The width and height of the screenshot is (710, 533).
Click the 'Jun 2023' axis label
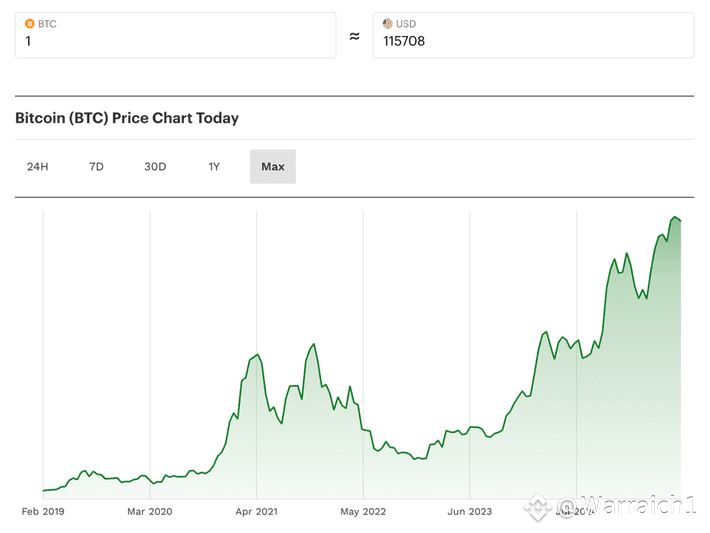tap(470, 511)
